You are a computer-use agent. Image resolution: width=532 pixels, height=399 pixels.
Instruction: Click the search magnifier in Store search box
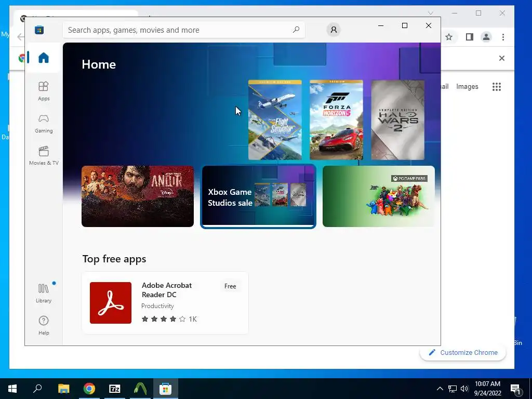click(x=296, y=30)
